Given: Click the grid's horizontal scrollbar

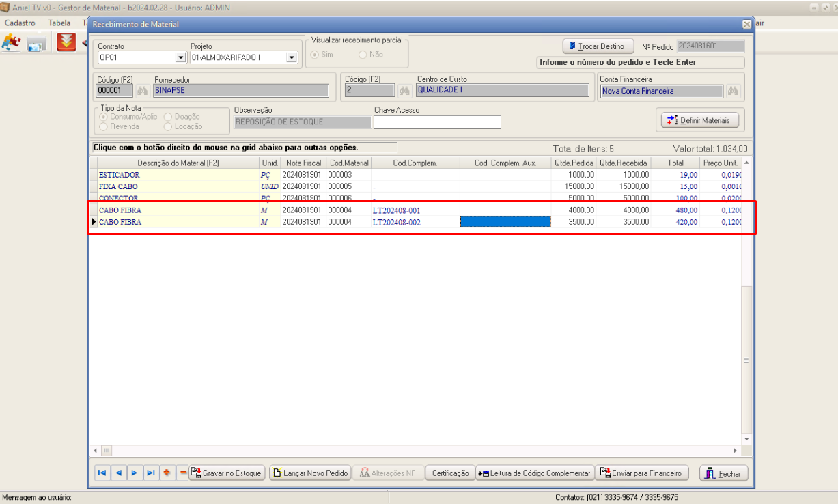Looking at the screenshot, I should (x=417, y=451).
